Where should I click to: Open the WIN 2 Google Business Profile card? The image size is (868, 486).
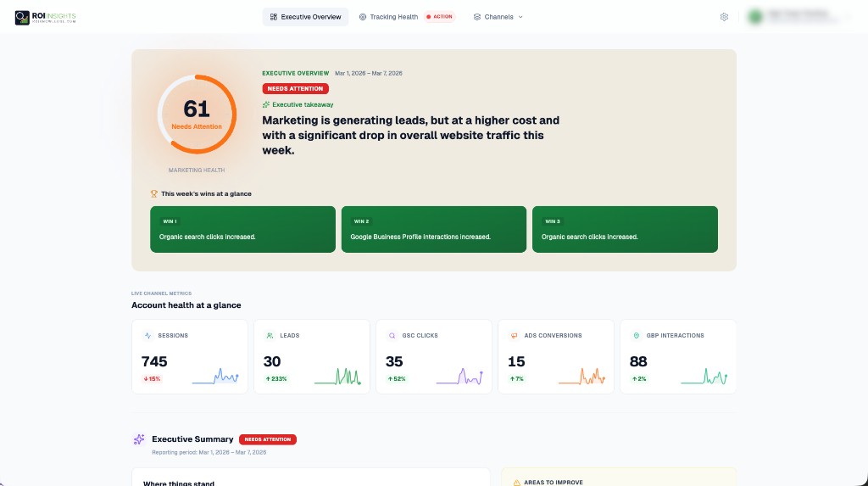pyautogui.click(x=433, y=229)
